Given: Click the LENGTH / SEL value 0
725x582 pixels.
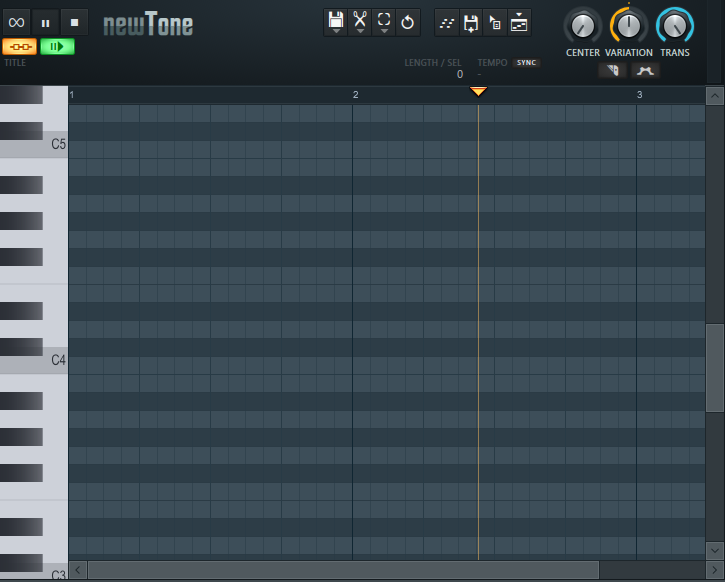Looking at the screenshot, I should [460, 74].
